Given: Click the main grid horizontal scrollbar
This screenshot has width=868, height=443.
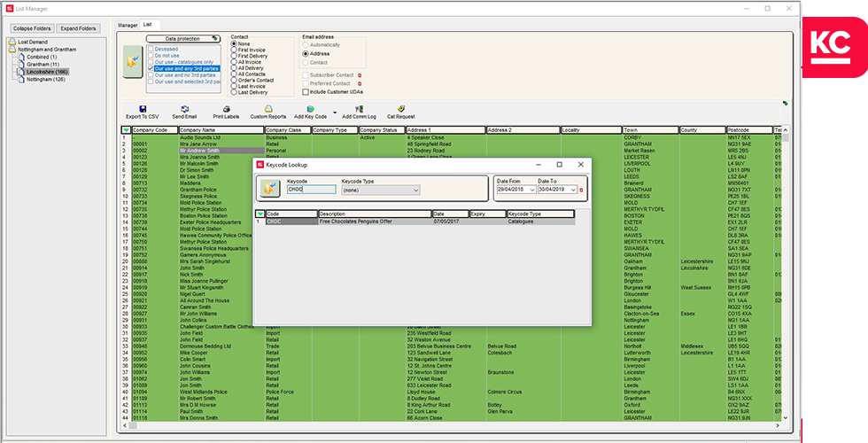Looking at the screenshot, I should (x=452, y=425).
